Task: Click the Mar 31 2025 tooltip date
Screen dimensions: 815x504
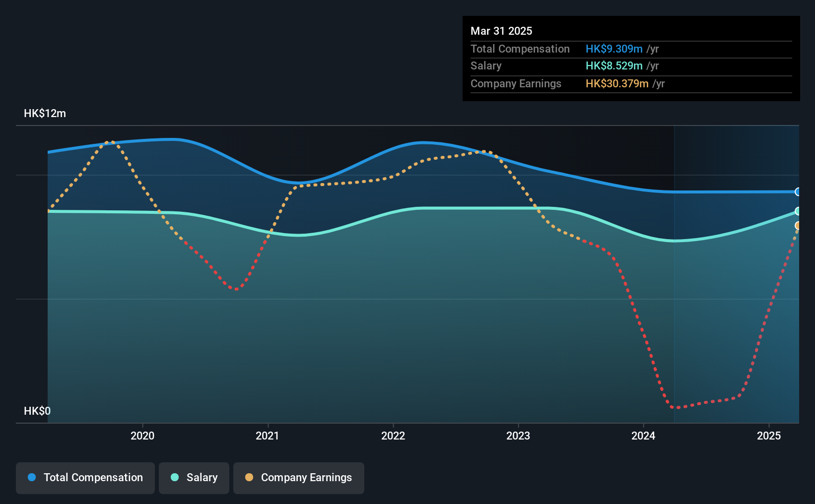Action: coord(501,31)
